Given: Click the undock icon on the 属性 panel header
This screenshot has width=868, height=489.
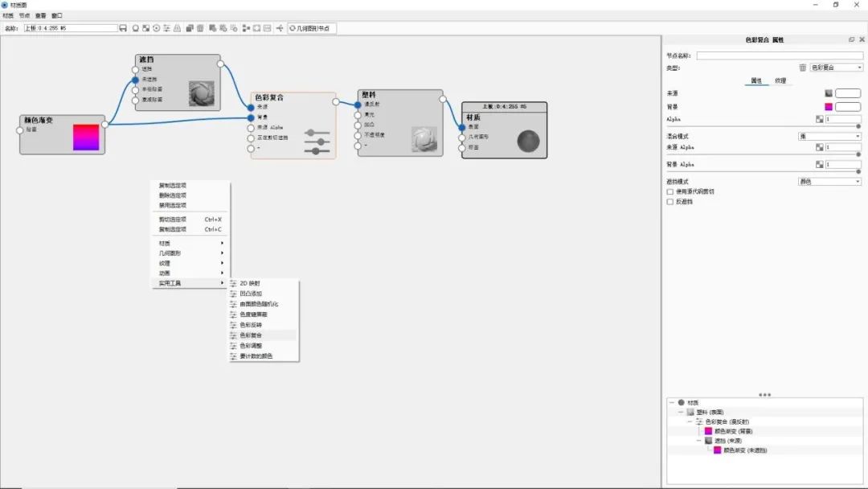Looking at the screenshot, I should 852,39.
